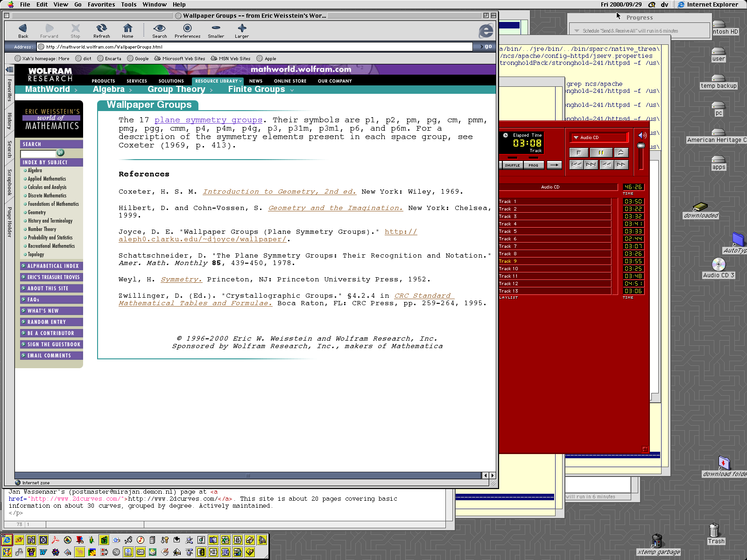This screenshot has height=560, width=747.
Task: Click the Back button in browser toolbar
Action: pyautogui.click(x=23, y=31)
